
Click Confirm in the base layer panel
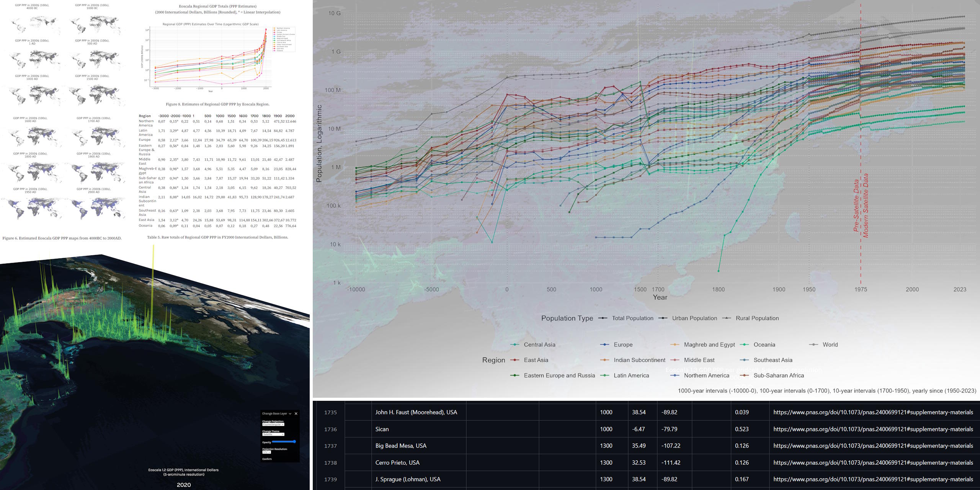(267, 459)
